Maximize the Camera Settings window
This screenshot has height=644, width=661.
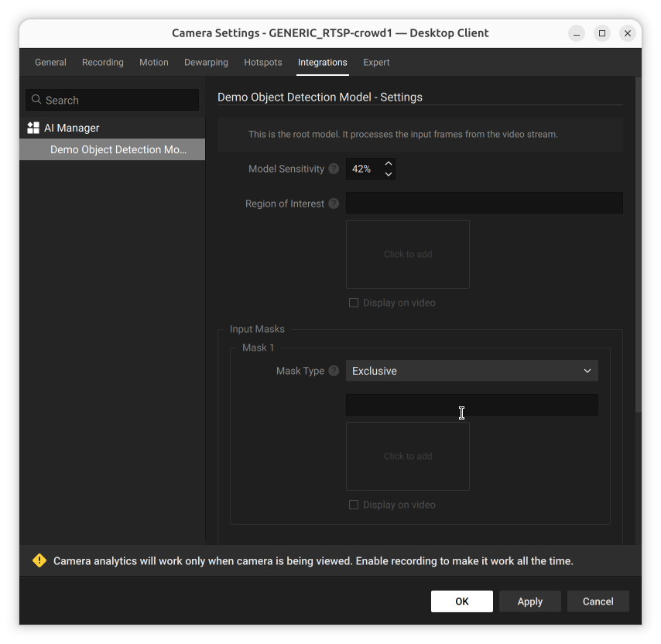pos(602,33)
